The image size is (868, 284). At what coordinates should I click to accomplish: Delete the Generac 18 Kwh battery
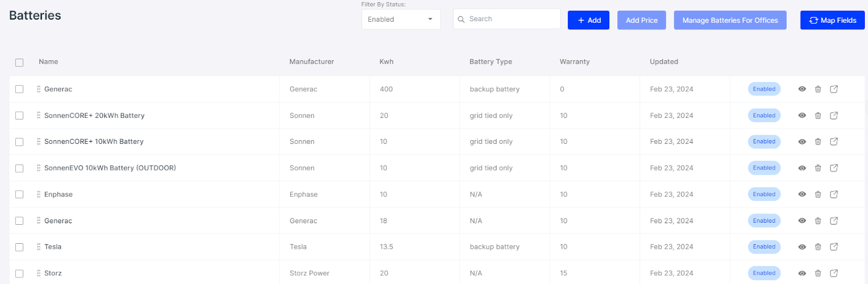pos(818,221)
